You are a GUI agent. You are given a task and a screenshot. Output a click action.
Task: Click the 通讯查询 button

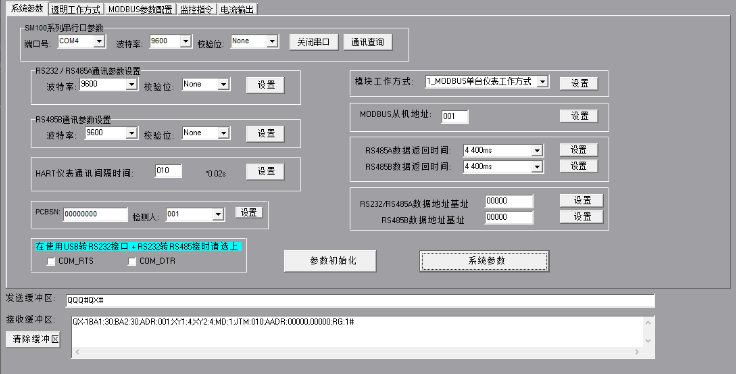coord(368,42)
